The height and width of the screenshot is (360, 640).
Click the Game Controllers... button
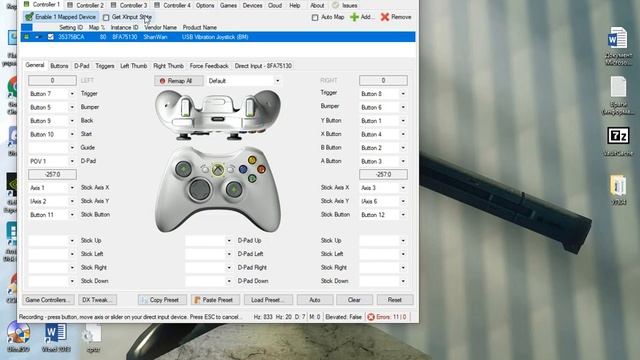[48, 300]
